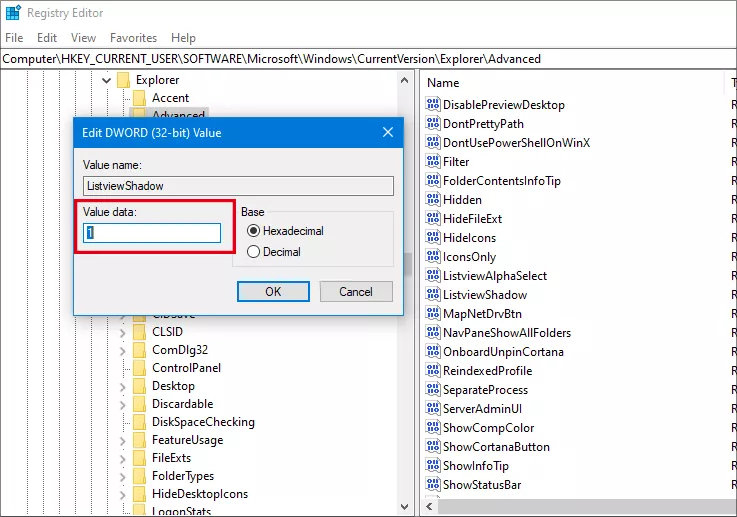
Task: Click the FolderContentsInfoTip value icon
Action: click(x=432, y=180)
